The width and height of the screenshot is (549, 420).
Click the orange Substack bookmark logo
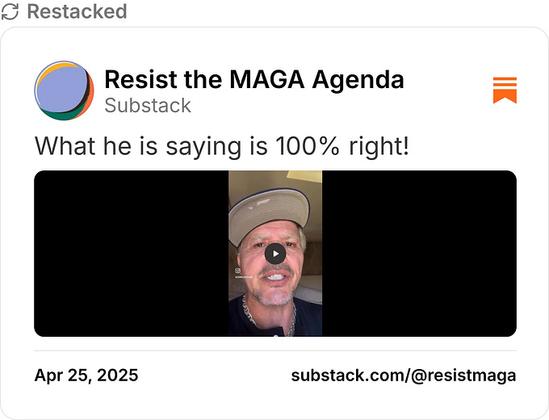point(505,90)
